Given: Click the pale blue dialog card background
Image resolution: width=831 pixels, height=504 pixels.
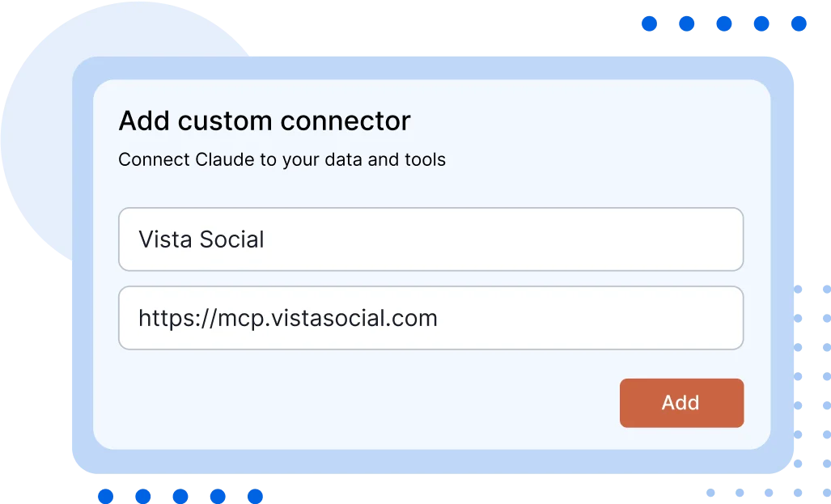Looking at the screenshot, I should click(430, 186).
